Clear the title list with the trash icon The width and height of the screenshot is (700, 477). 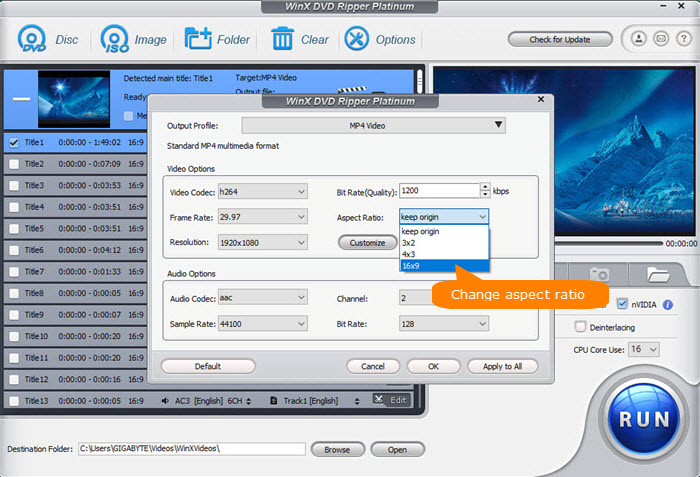282,39
